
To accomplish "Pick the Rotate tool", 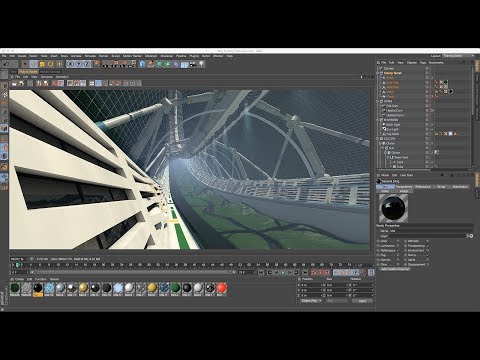I will tap(51, 64).
